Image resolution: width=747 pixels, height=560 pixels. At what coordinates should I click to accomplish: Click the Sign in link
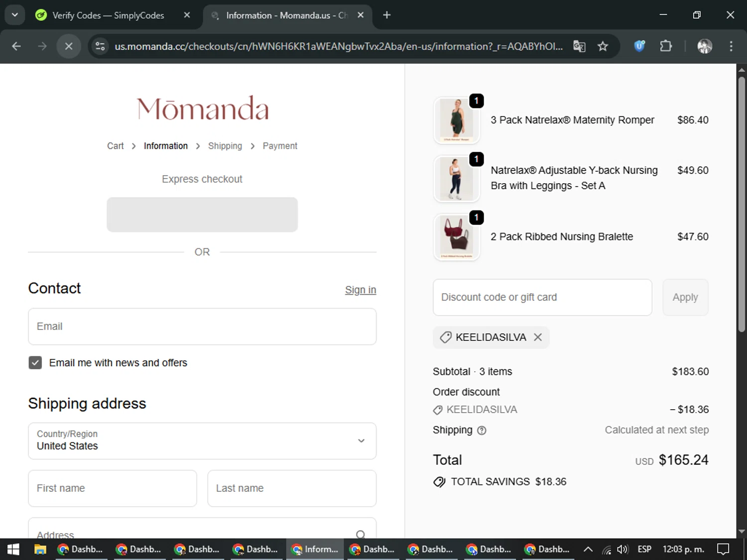tap(361, 290)
